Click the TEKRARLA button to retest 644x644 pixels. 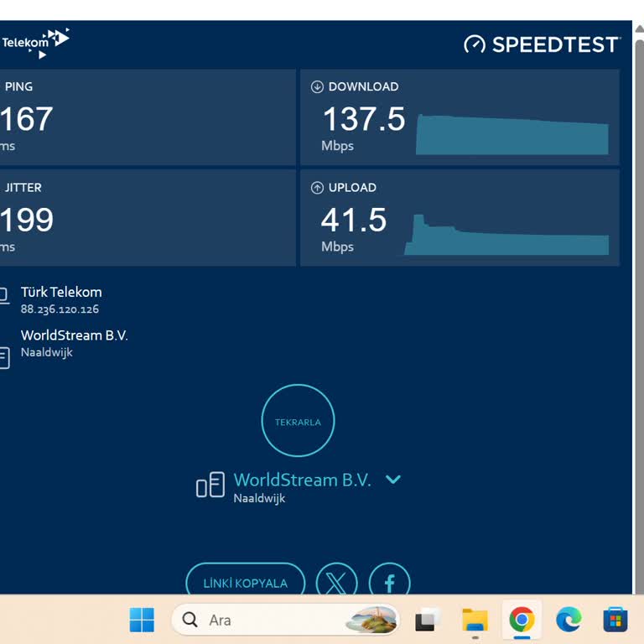[x=298, y=421]
